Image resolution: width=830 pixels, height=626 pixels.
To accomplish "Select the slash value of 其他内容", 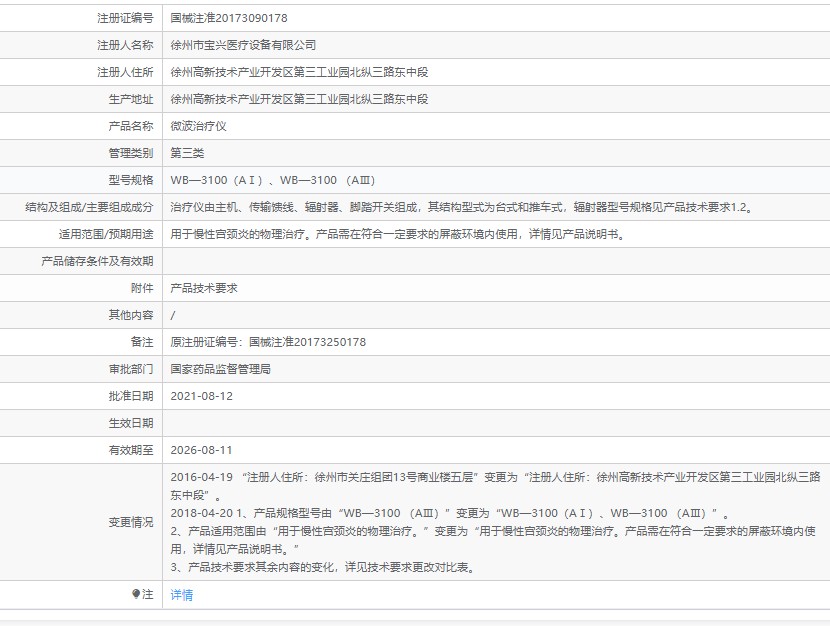I will (x=173, y=315).
